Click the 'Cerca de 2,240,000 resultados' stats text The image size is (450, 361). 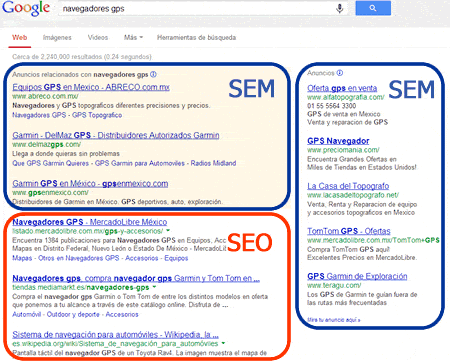(x=82, y=57)
